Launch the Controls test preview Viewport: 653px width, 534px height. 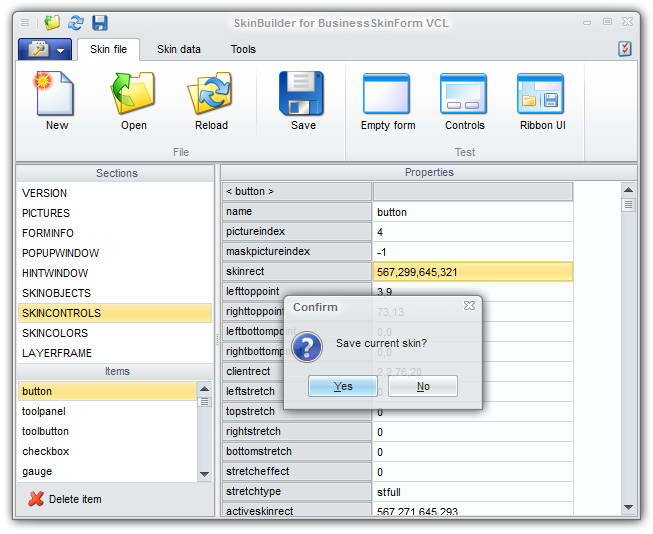click(x=464, y=95)
